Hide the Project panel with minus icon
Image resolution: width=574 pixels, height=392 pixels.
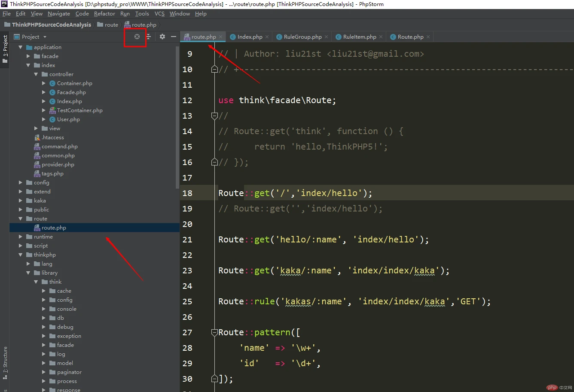coord(174,37)
